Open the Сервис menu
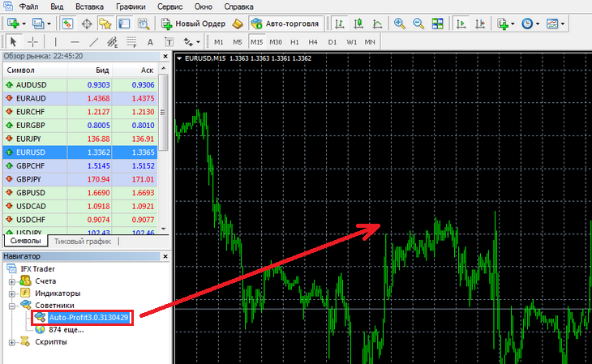 (x=170, y=6)
